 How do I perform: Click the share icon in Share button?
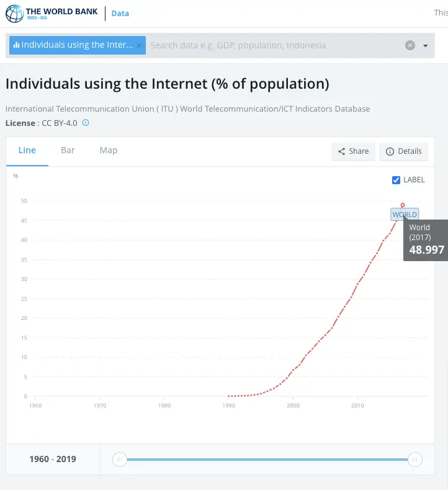click(341, 151)
